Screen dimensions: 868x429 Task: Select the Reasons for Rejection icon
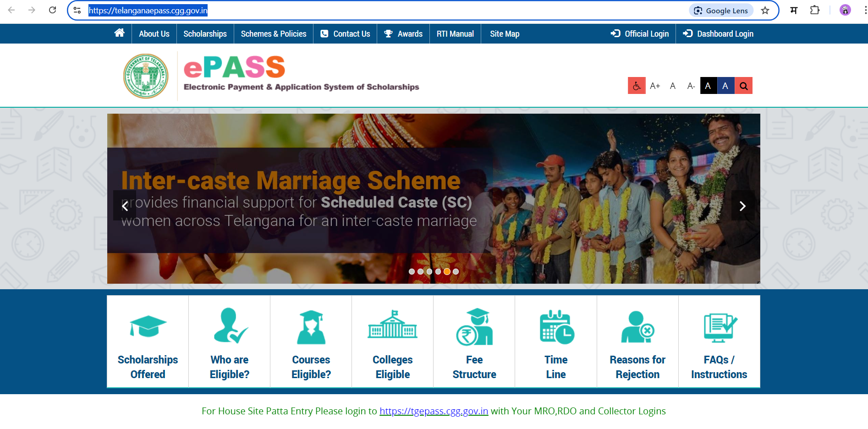(x=637, y=326)
